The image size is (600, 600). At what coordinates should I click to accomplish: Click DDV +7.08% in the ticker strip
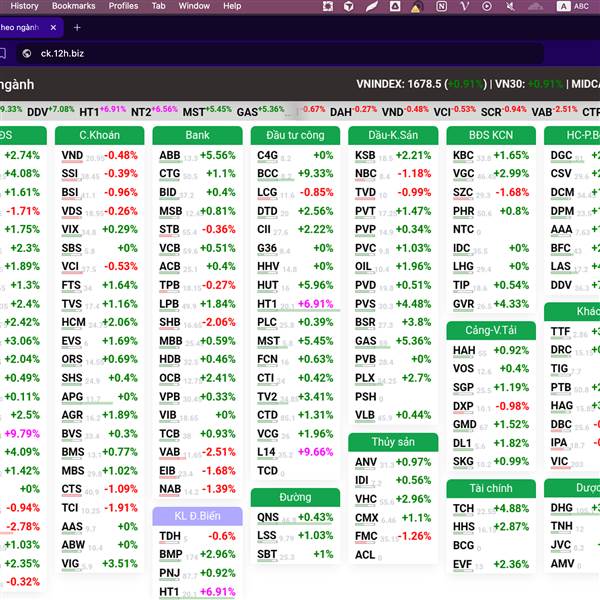click(51, 111)
